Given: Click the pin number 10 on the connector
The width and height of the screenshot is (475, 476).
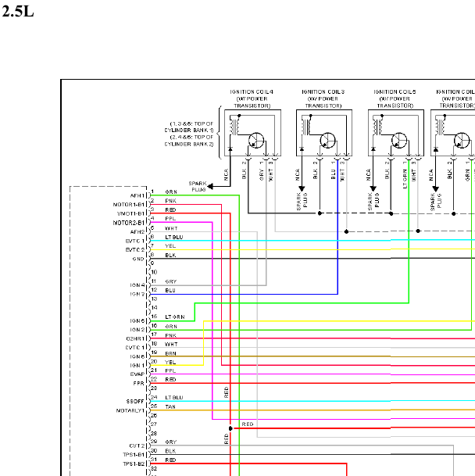Looking at the screenshot, I should point(154,272).
